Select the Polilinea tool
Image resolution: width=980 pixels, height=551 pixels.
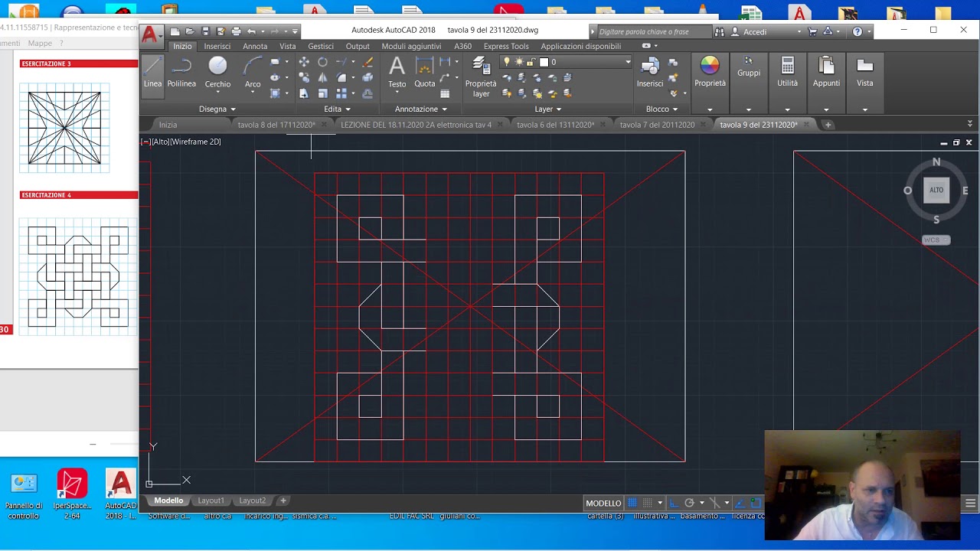click(181, 73)
